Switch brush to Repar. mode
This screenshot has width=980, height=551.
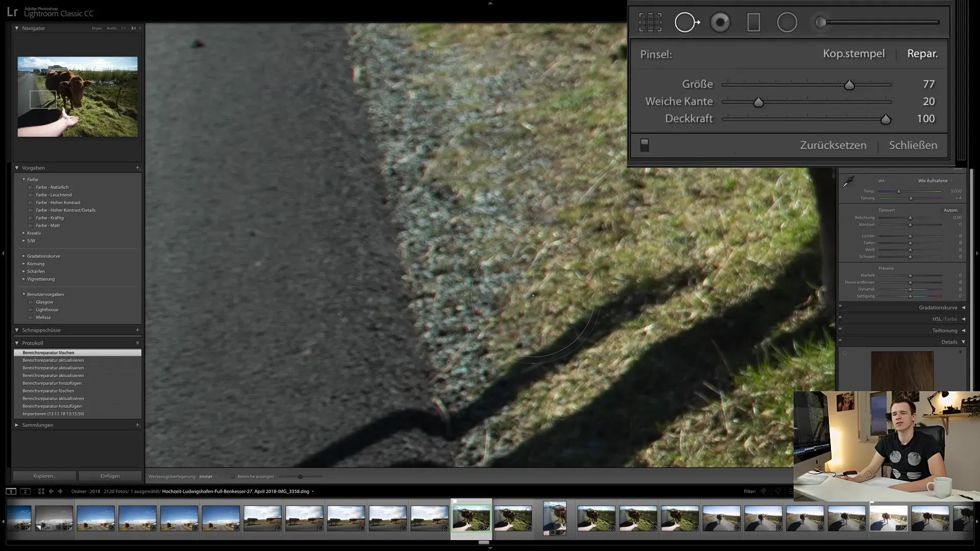point(922,54)
